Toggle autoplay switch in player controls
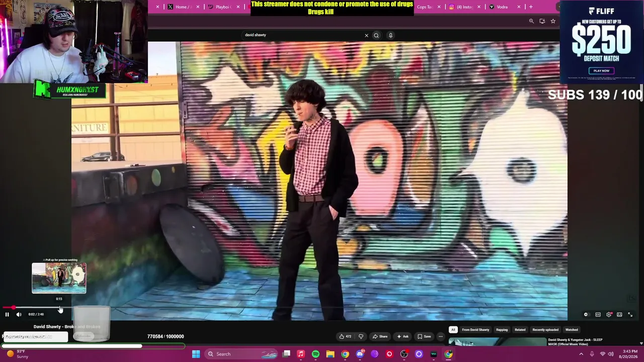Image resolution: width=644 pixels, height=362 pixels. point(586,315)
